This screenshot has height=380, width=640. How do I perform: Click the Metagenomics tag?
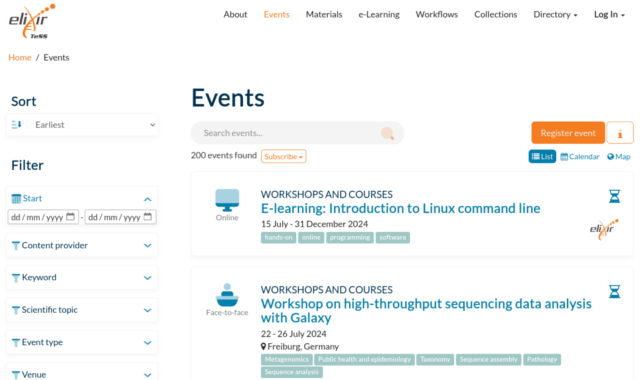tap(287, 360)
